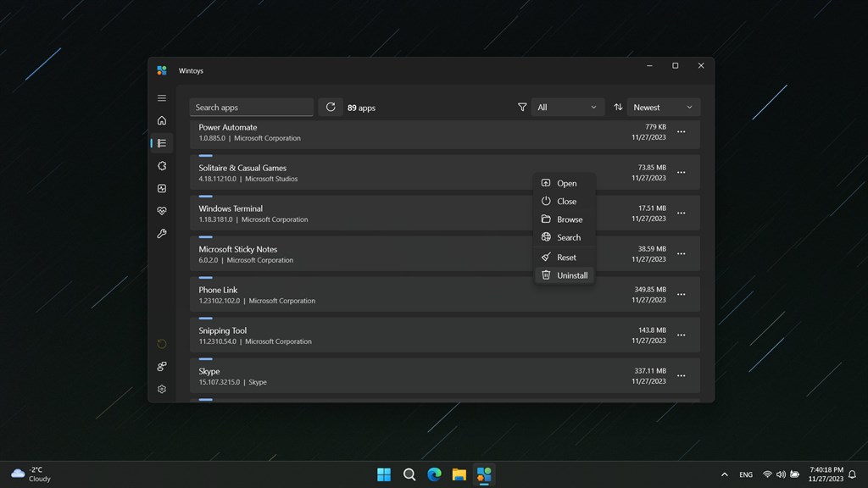Open the Services sidebar icon
Screen dimensions: 868x488
pos(162,166)
